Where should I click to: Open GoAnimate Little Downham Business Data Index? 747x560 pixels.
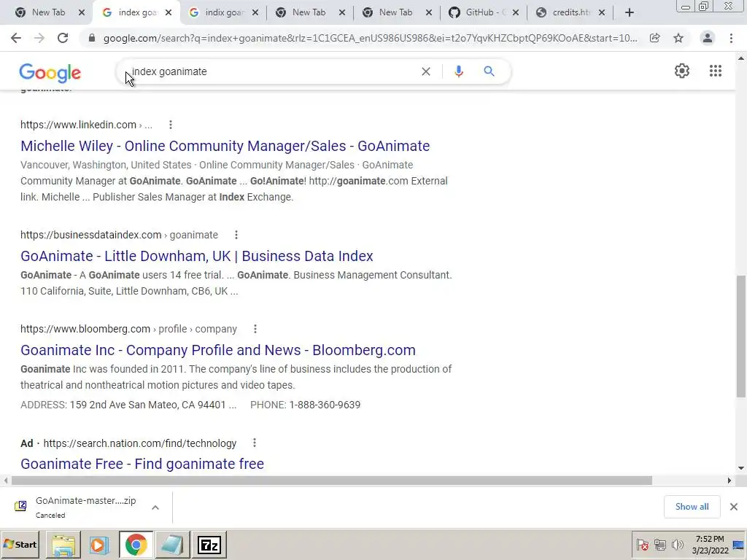pyautogui.click(x=197, y=256)
